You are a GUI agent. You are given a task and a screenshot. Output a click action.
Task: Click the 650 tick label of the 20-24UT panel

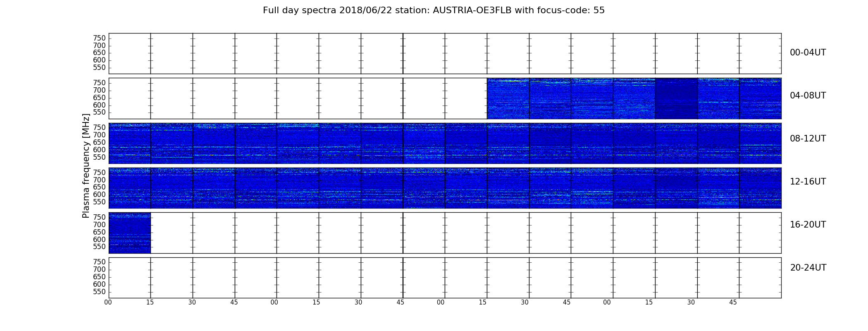click(99, 277)
